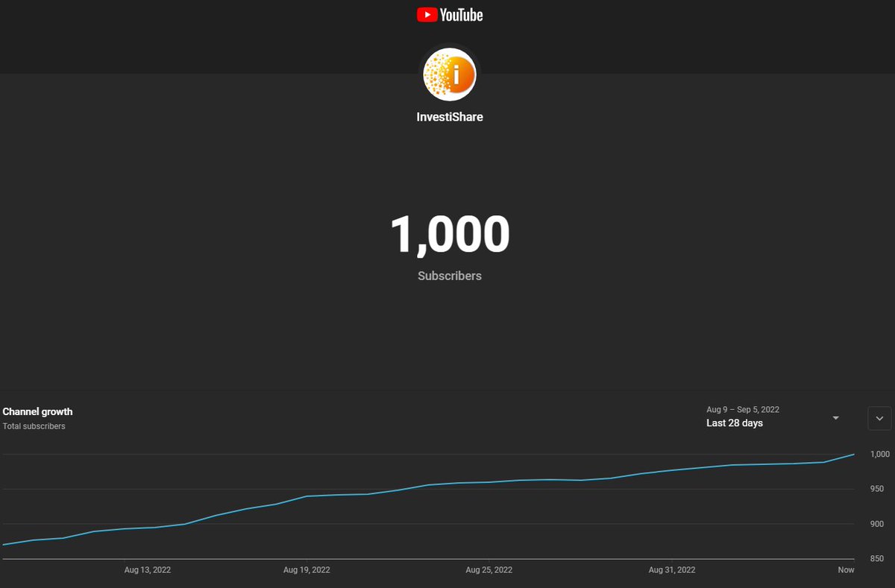
Task: Click the 950 y-axis value
Action: (x=877, y=489)
